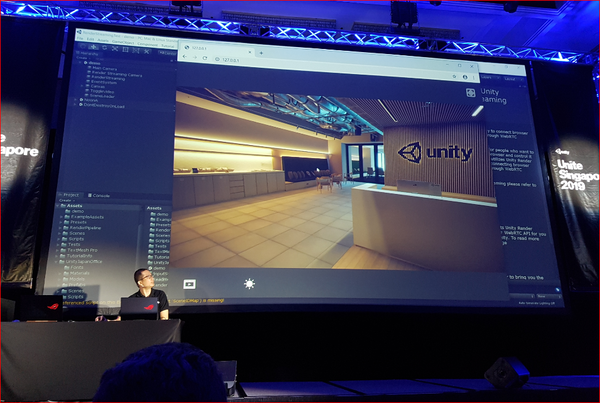Select the Rect tool in Unity toolbar
The height and width of the screenshot is (403, 600).
126,49
